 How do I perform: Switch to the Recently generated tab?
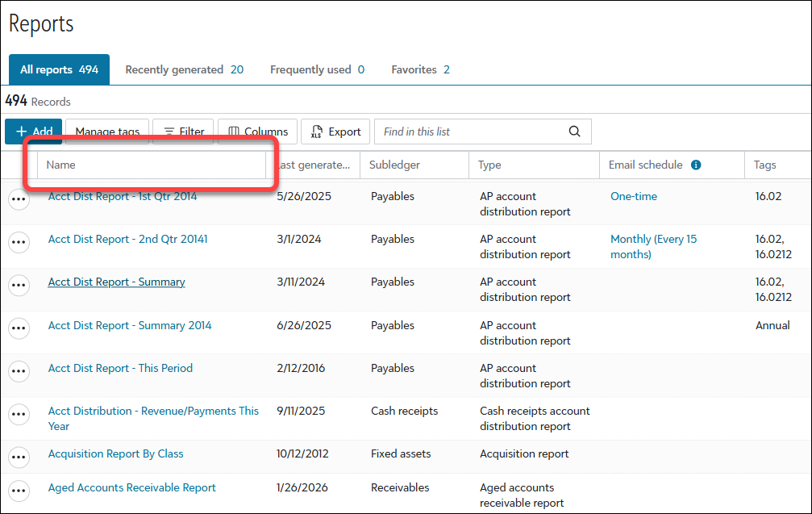(x=184, y=70)
